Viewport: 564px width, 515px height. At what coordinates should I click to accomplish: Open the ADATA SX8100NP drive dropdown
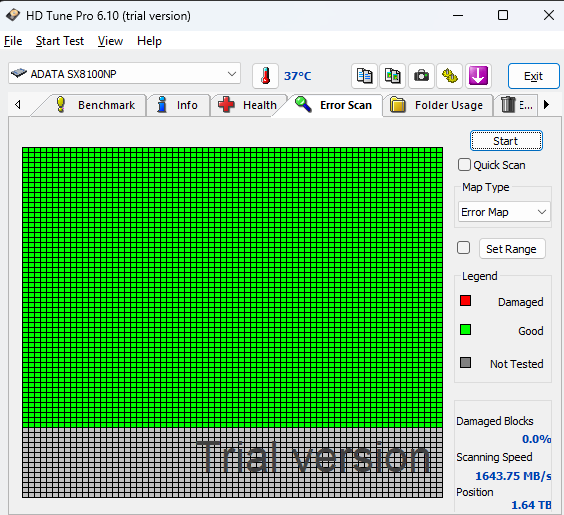click(x=124, y=74)
